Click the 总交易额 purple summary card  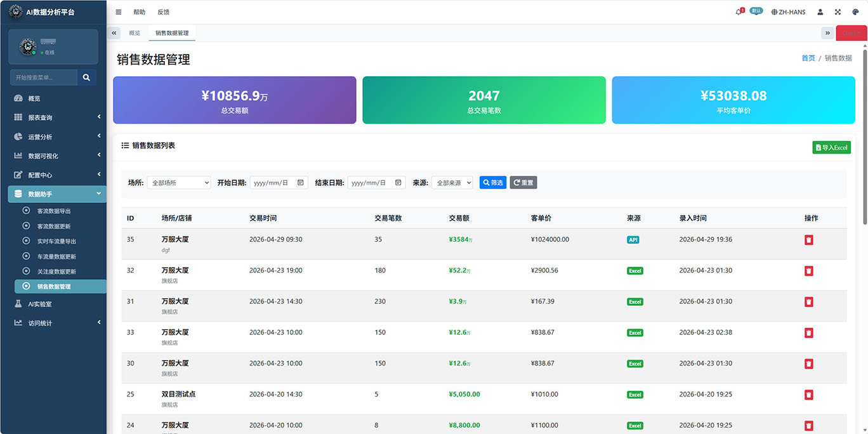[x=234, y=100]
